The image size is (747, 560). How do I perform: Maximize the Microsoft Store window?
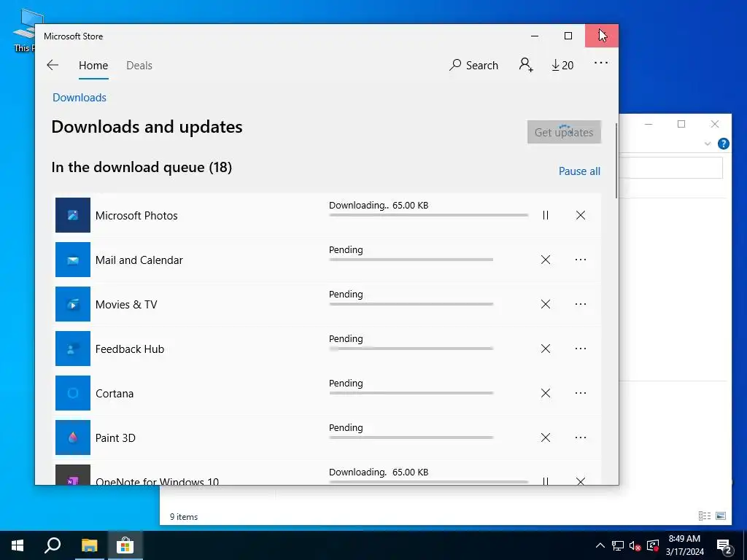pyautogui.click(x=568, y=36)
